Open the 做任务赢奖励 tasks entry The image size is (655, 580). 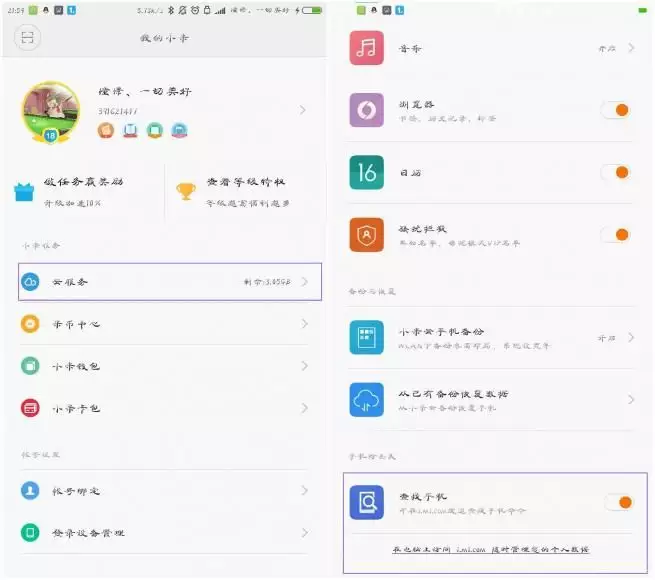pyautogui.click(x=84, y=192)
